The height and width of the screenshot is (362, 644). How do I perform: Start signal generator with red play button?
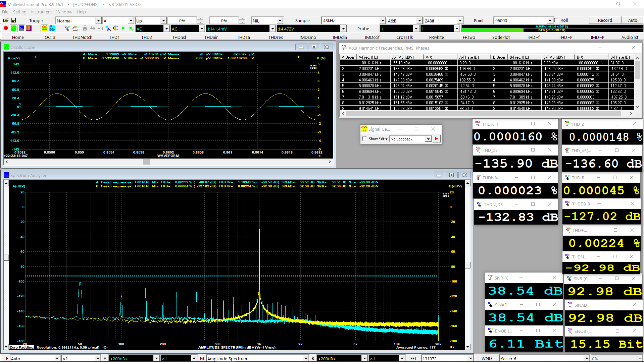pos(436,139)
